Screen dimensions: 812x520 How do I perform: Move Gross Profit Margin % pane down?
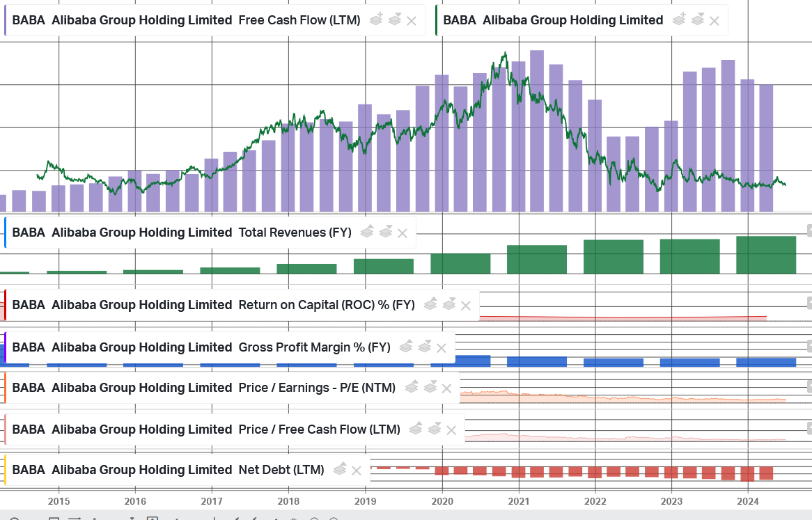tap(424, 347)
